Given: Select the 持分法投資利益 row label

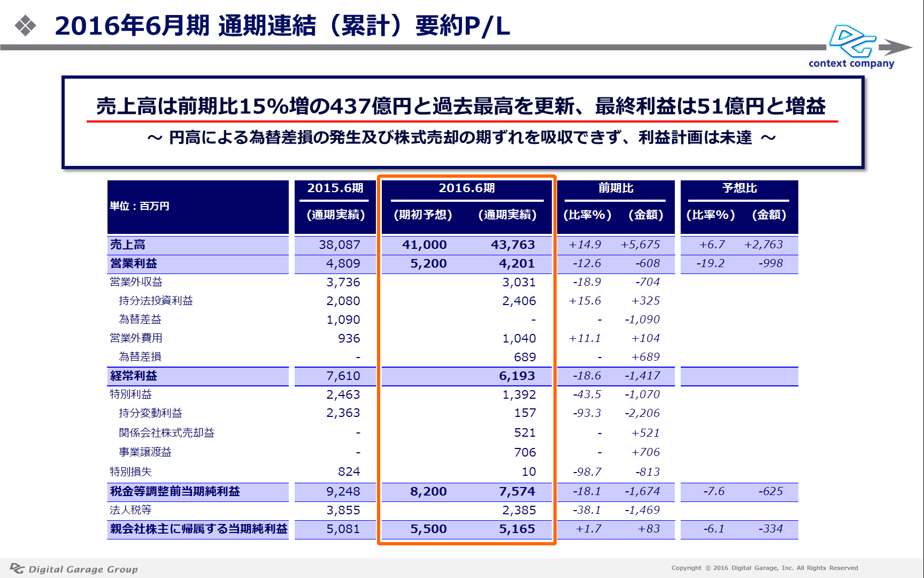Looking at the screenshot, I should [156, 301].
